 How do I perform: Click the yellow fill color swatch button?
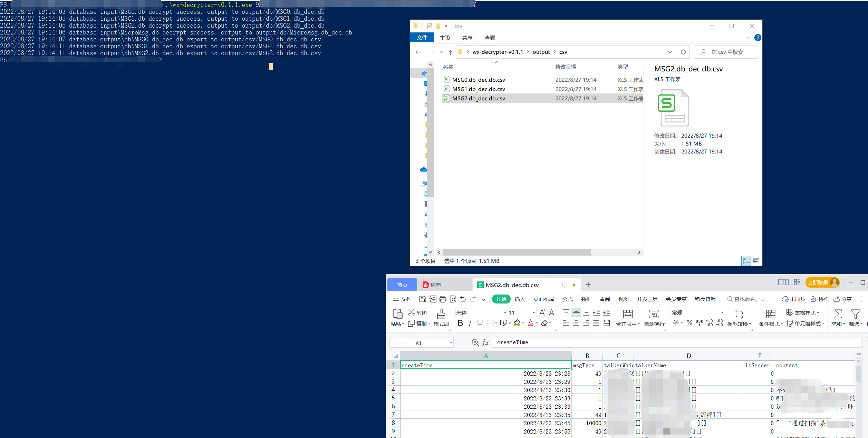[517, 323]
